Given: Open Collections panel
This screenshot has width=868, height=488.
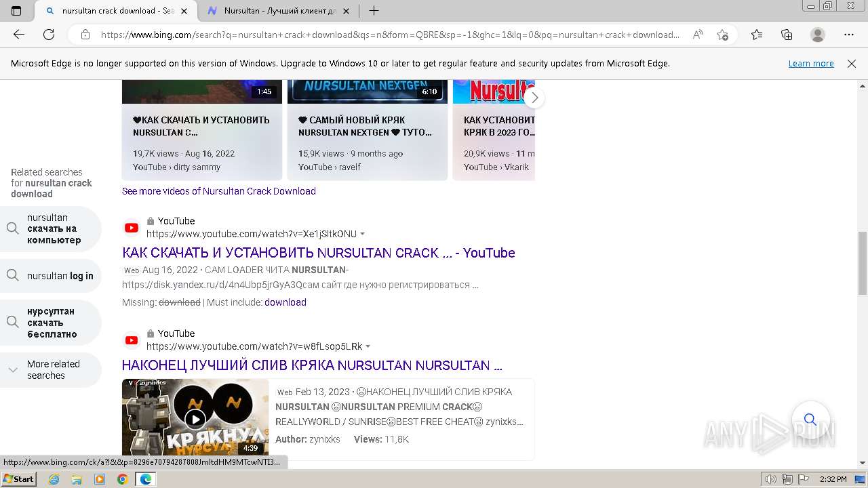Looking at the screenshot, I should pos(787,35).
